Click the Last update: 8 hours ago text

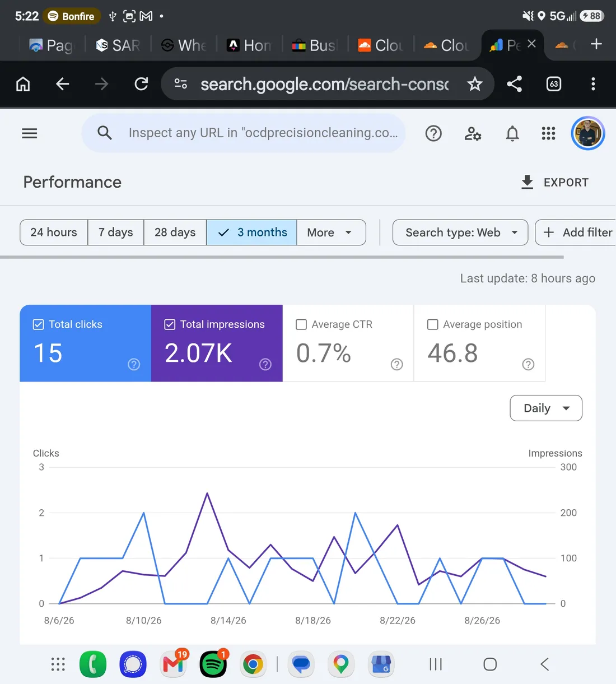[528, 278]
